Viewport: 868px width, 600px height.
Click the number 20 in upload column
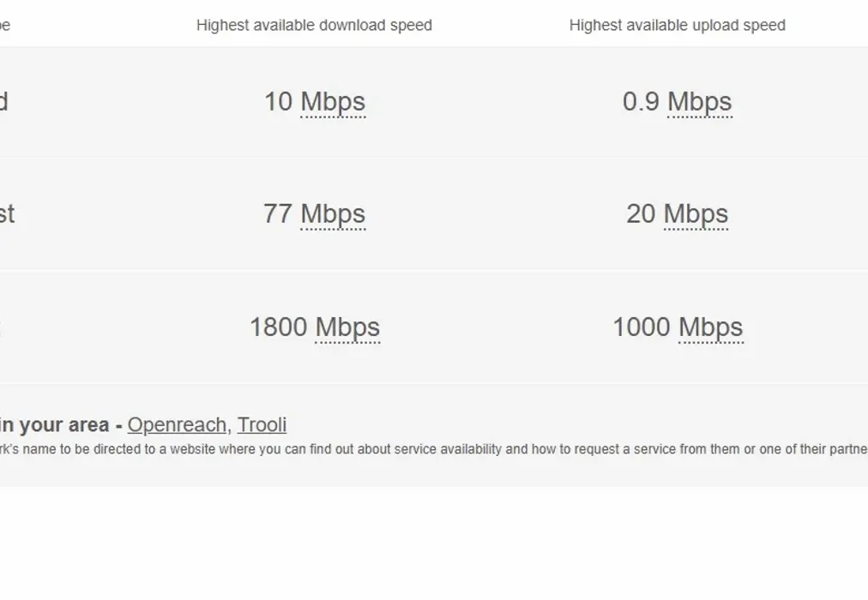(641, 214)
